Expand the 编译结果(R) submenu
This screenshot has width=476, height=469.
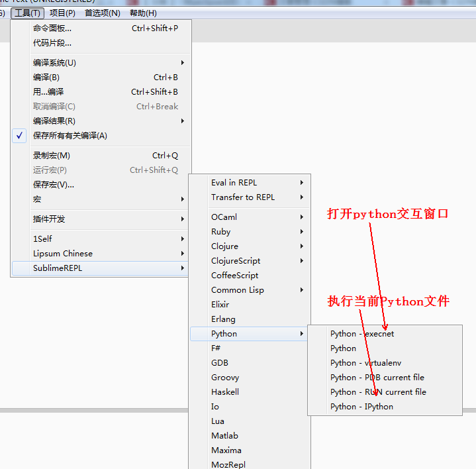tap(101, 121)
